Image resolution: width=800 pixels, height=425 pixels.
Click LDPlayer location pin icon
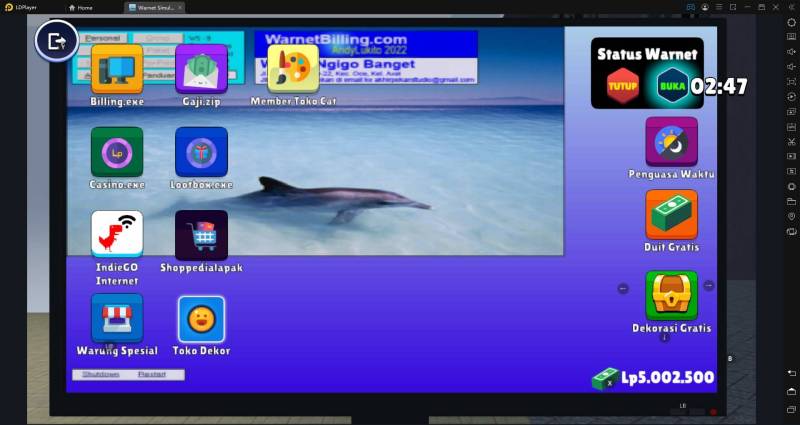[791, 216]
